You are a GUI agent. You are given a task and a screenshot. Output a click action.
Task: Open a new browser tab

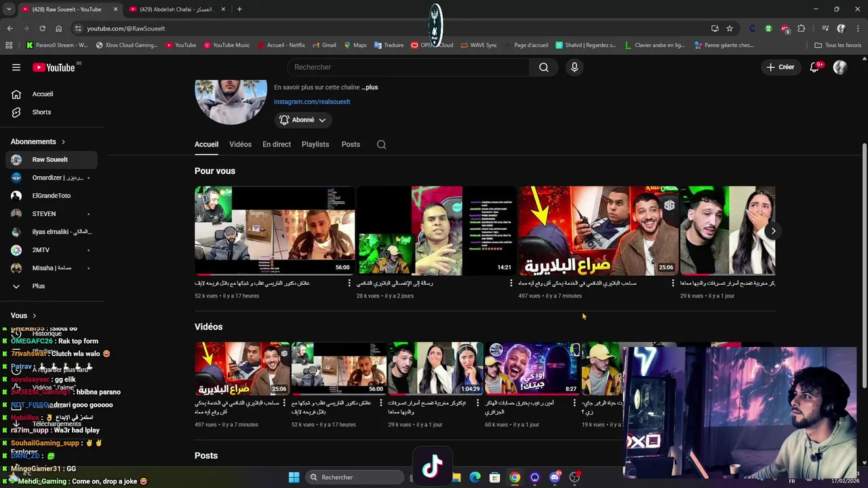click(239, 9)
